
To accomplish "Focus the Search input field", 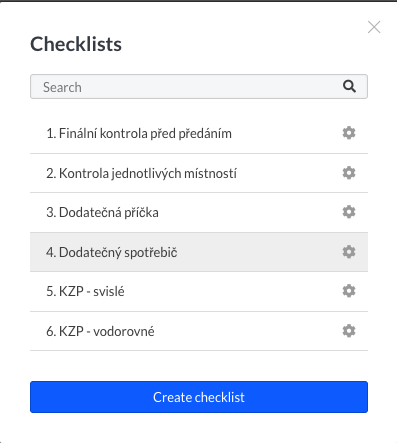I will (199, 87).
